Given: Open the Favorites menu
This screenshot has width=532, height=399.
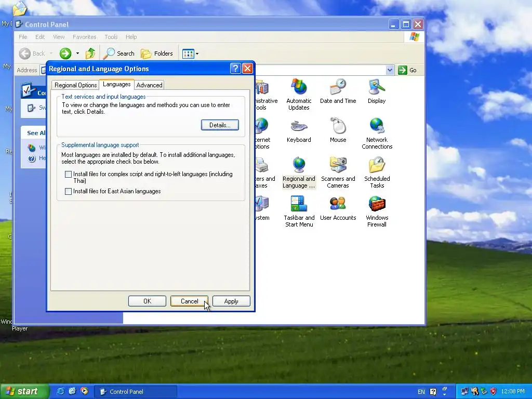Looking at the screenshot, I should 85,37.
